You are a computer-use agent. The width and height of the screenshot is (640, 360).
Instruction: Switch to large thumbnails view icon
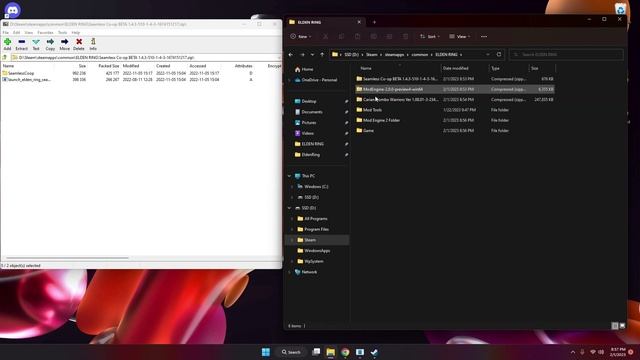tap(622, 326)
